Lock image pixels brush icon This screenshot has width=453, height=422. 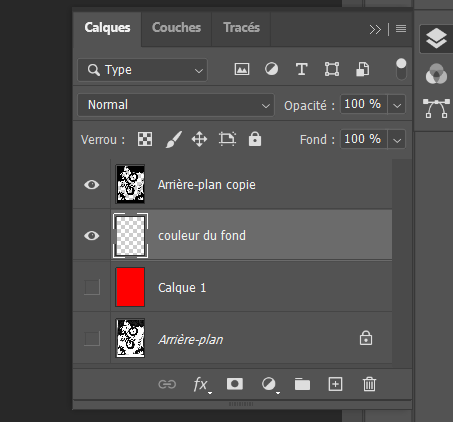[x=174, y=139]
